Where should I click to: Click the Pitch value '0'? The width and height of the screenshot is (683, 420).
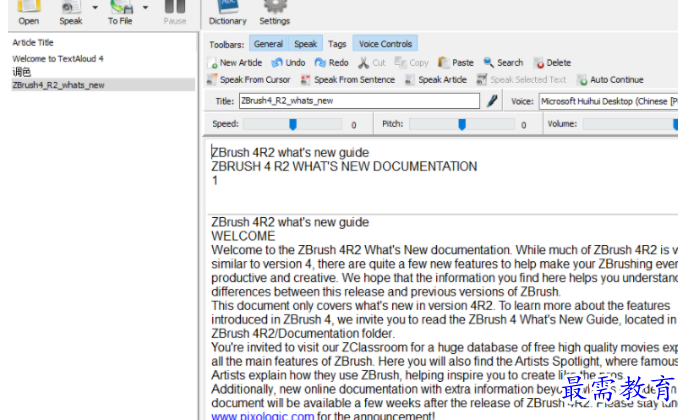pos(524,125)
